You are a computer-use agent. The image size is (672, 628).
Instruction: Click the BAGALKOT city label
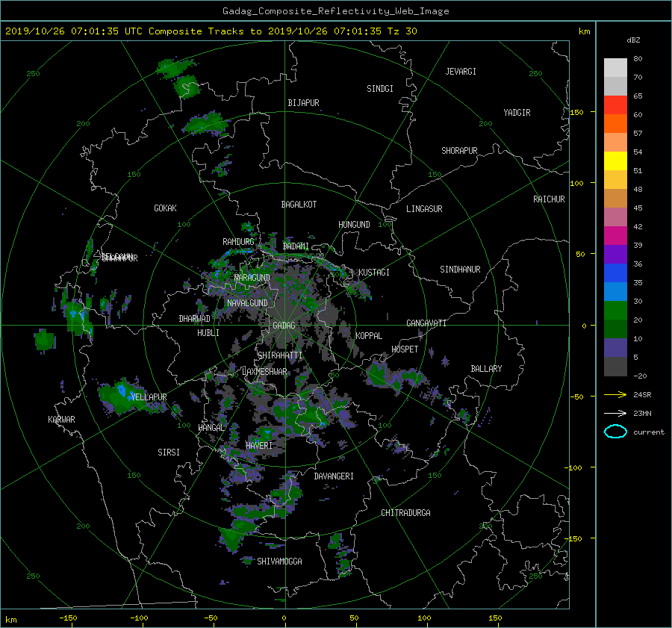(299, 205)
